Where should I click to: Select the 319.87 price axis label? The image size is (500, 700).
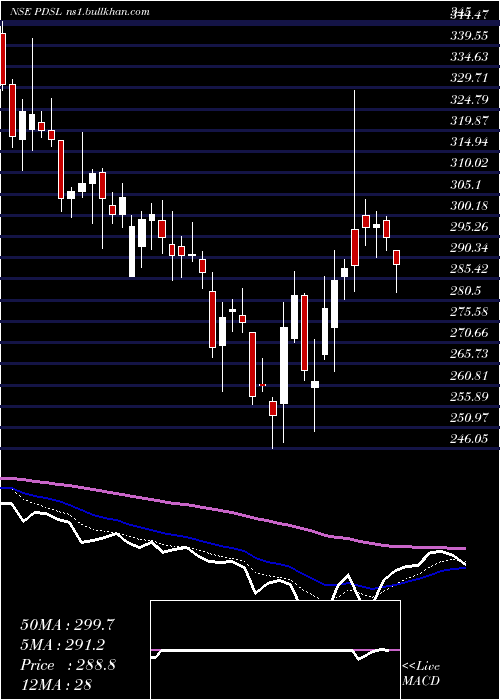point(469,121)
